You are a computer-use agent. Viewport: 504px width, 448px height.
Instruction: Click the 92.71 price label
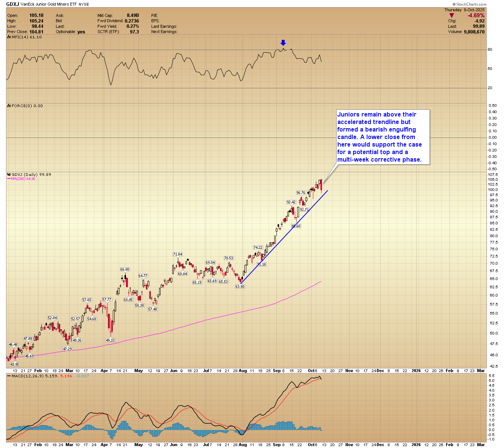pos(304,209)
